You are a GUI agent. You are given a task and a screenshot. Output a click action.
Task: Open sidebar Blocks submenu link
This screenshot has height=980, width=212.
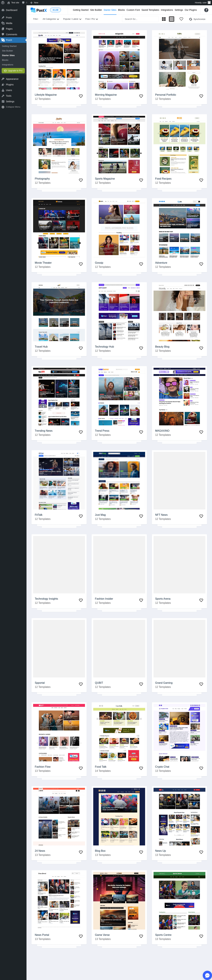click(5, 60)
